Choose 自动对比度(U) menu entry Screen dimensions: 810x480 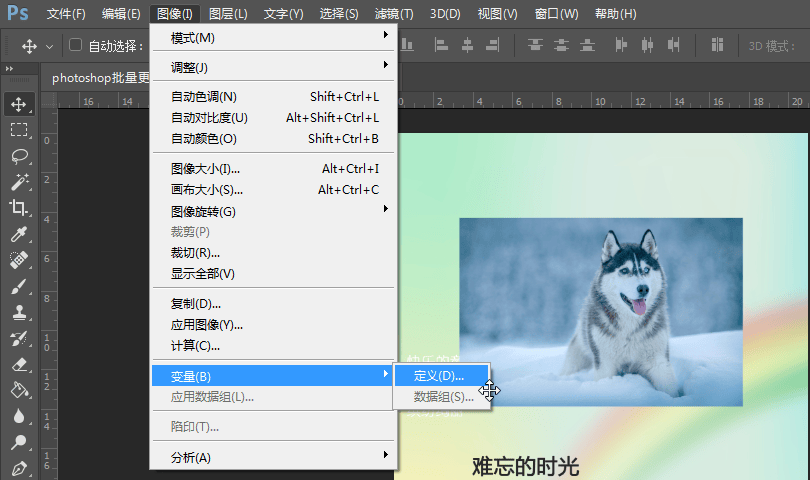pos(274,118)
